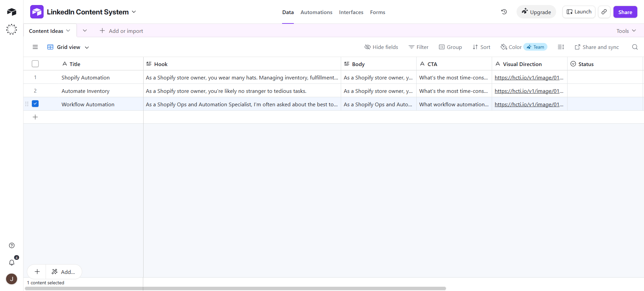Click Body field long-text icon
The image size is (644, 291).
[347, 64]
